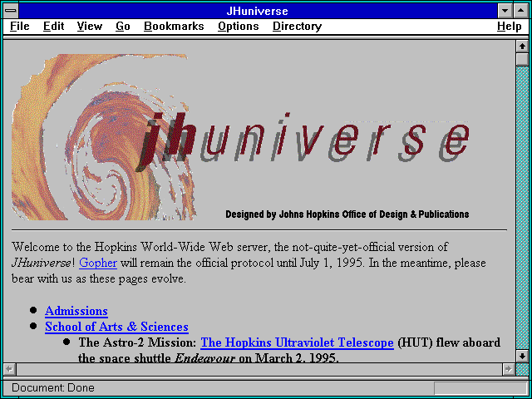Image resolution: width=532 pixels, height=399 pixels.
Task: Maximize the JHuniverse window
Action: coord(521,11)
